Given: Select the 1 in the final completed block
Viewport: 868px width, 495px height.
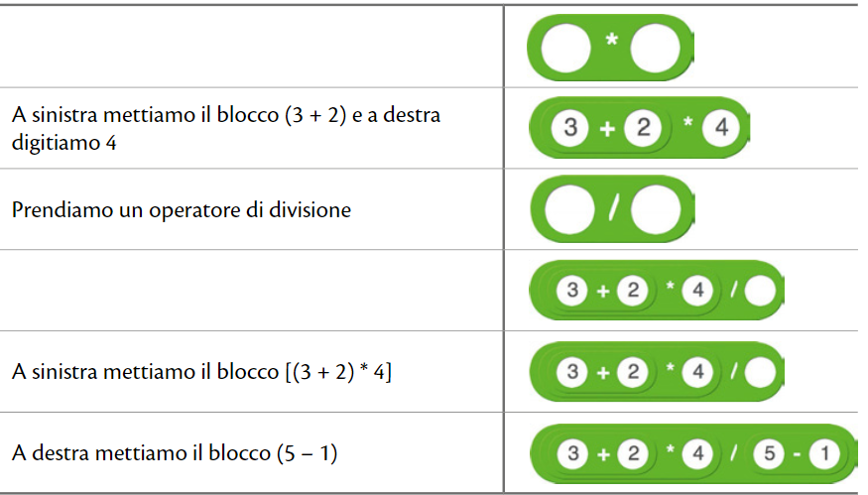Looking at the screenshot, I should [x=825, y=454].
